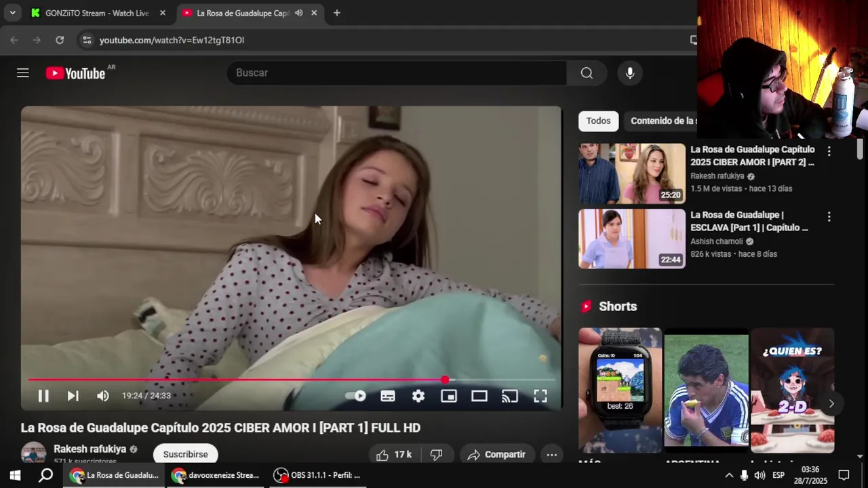Go to YouTube home via logo

(x=75, y=73)
